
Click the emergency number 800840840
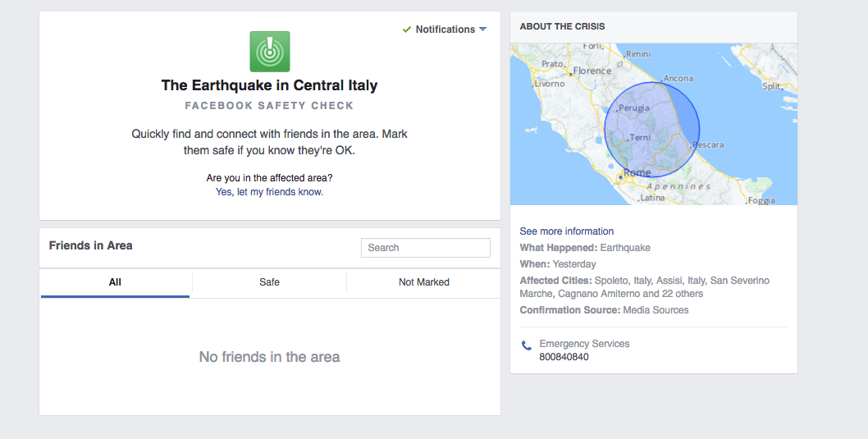click(x=564, y=357)
